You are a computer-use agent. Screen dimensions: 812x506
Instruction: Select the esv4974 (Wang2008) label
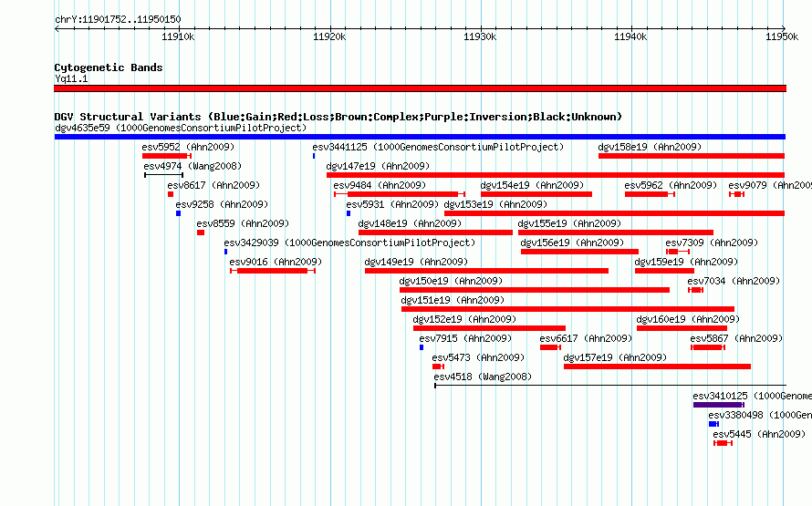(193, 166)
